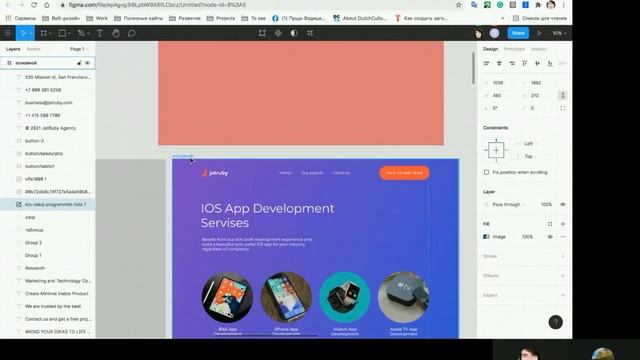Select the button-3 layer
Screen dimensions: 640x360
[x=47, y=141]
